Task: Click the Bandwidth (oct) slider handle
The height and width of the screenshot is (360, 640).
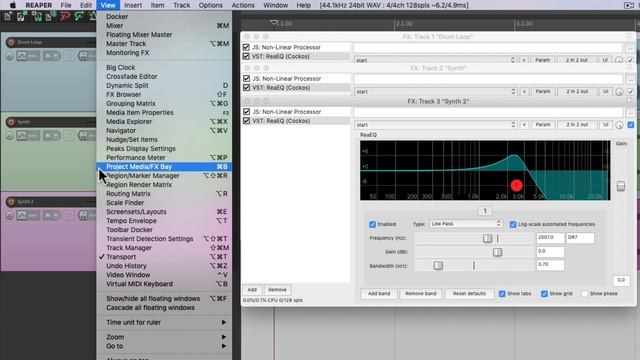Action: 438,266
